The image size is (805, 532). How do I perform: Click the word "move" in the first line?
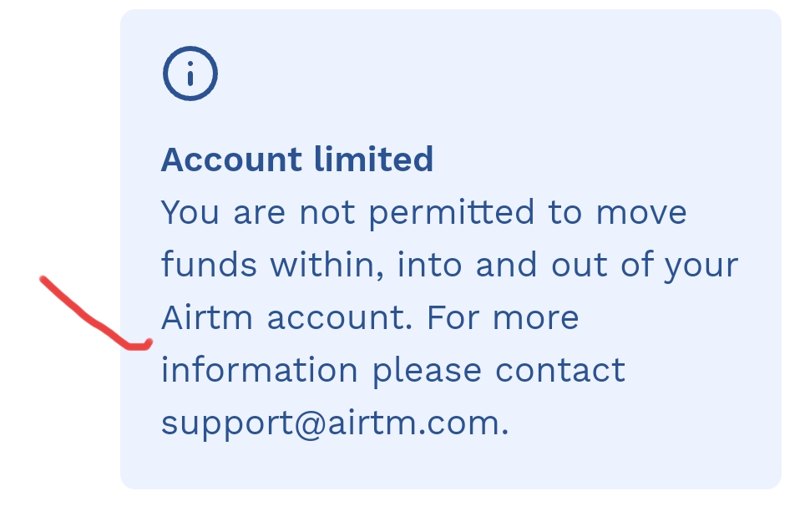(x=641, y=212)
